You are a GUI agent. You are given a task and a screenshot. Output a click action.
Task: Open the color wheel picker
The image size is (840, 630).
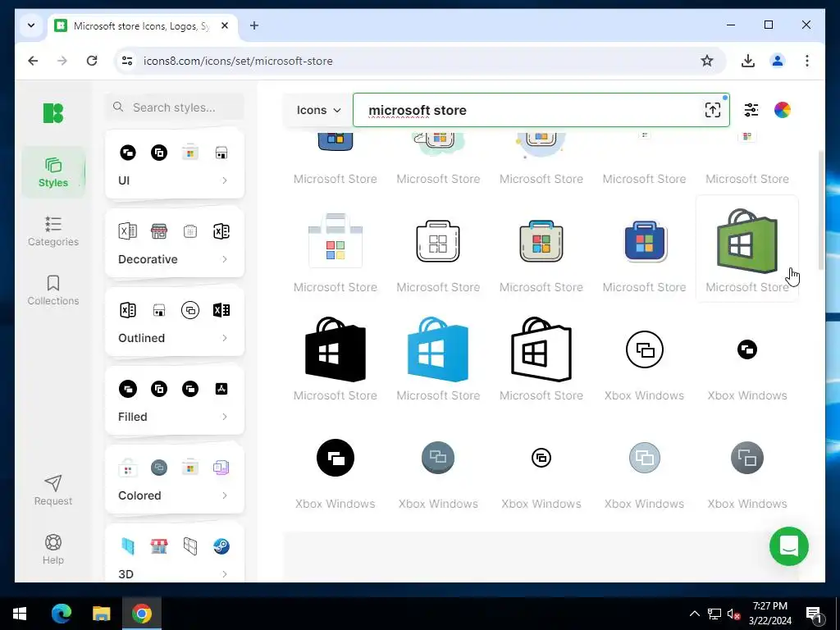point(782,110)
